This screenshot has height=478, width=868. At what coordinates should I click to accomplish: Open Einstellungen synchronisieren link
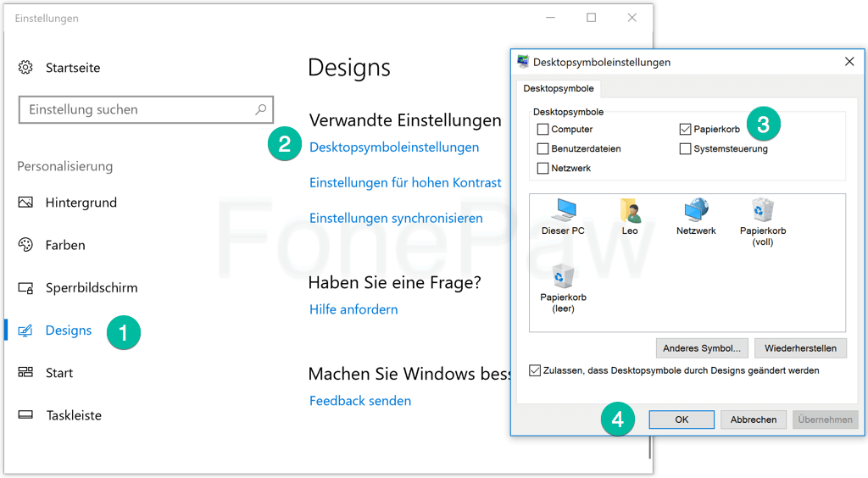pos(396,218)
